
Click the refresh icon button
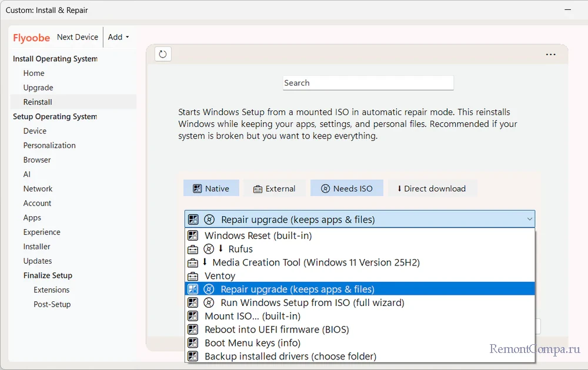point(163,54)
